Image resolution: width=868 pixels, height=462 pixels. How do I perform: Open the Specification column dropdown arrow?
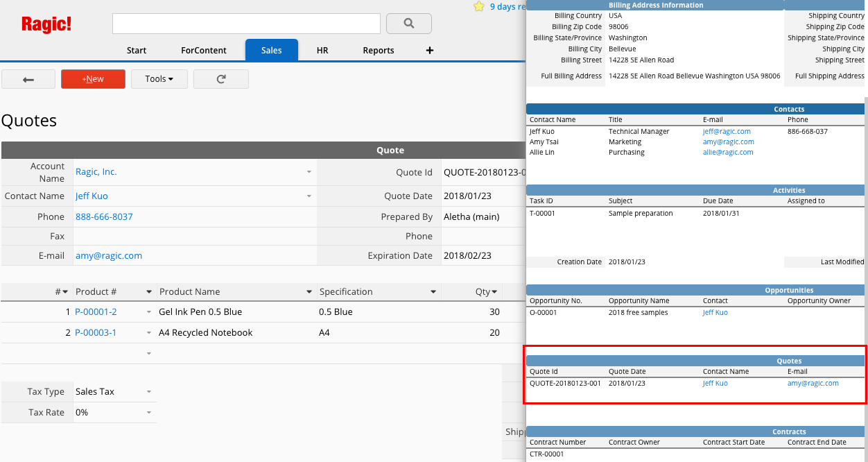pyautogui.click(x=433, y=292)
